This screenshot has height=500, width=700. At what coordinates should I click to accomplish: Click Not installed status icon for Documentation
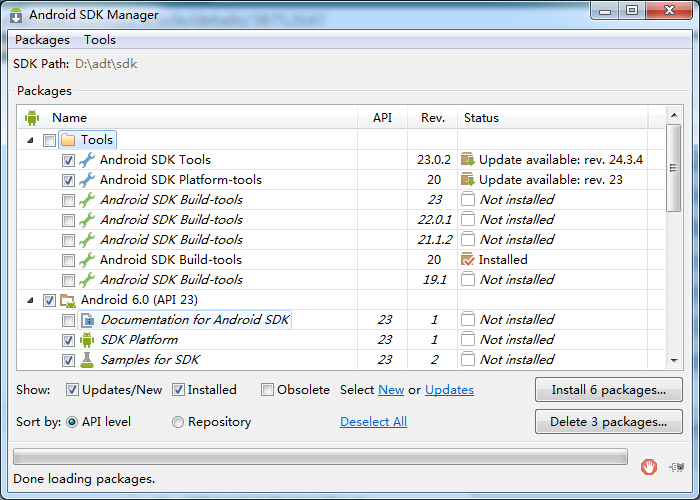click(x=468, y=319)
